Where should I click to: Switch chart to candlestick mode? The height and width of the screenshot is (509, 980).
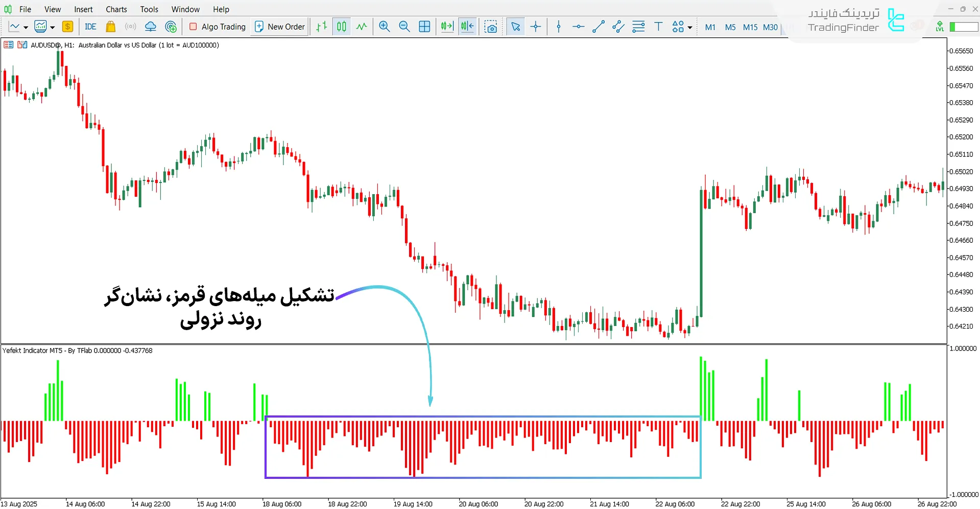[x=342, y=27]
